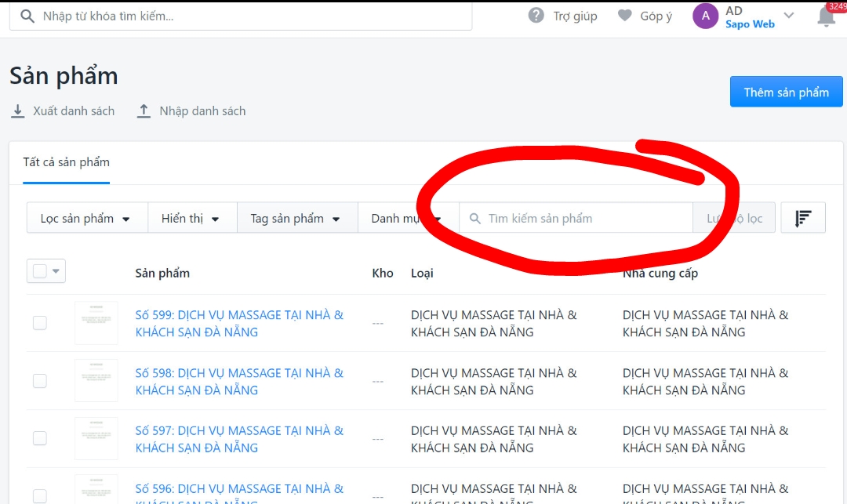
Task: Click the Sản phẩm page heading
Action: tap(64, 76)
